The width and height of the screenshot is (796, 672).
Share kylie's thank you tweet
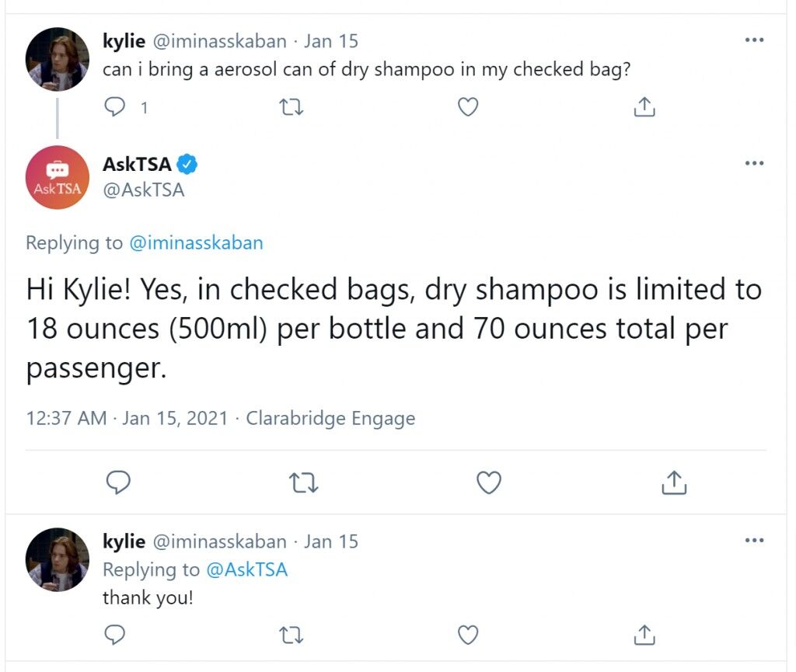(644, 634)
